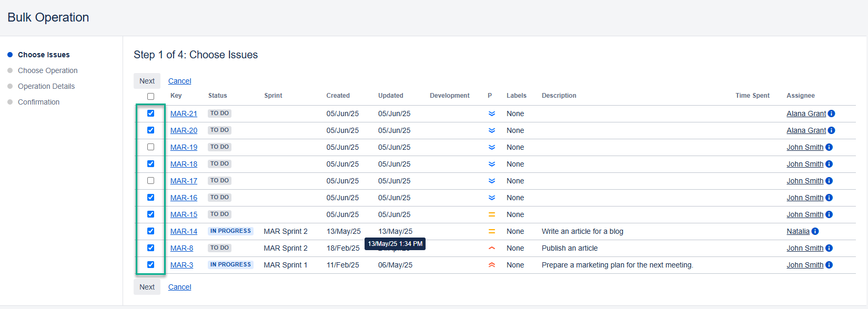The height and width of the screenshot is (309, 868).
Task: Click the info icon beside John Smith in the MAR-18 row
Action: pos(829,164)
